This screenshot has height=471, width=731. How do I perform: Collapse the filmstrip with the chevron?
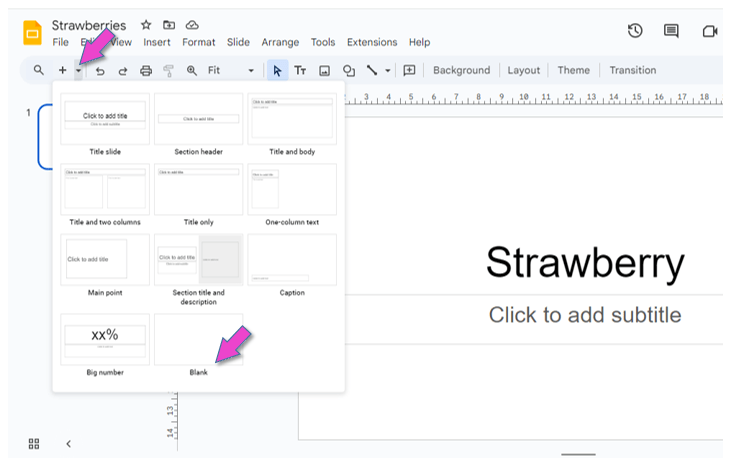tap(68, 443)
